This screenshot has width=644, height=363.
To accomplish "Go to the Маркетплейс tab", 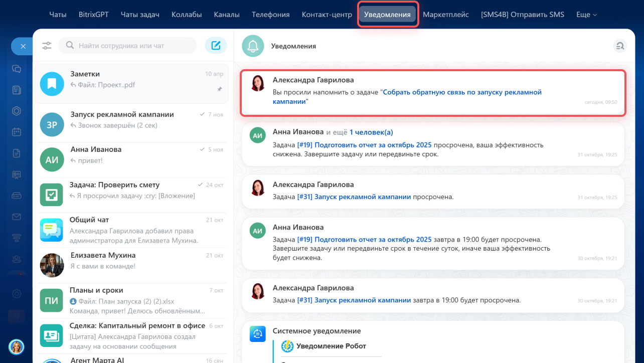I will coord(445,15).
